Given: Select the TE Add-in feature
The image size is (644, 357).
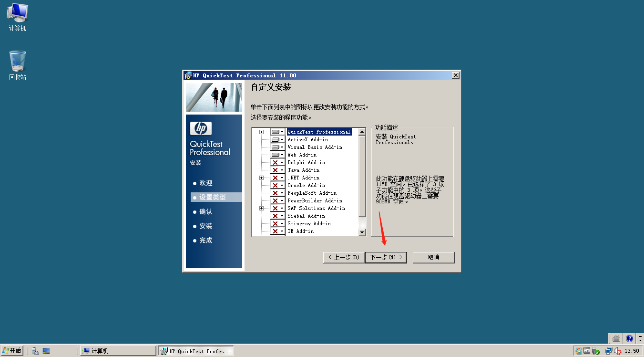Looking at the screenshot, I should (x=300, y=231).
